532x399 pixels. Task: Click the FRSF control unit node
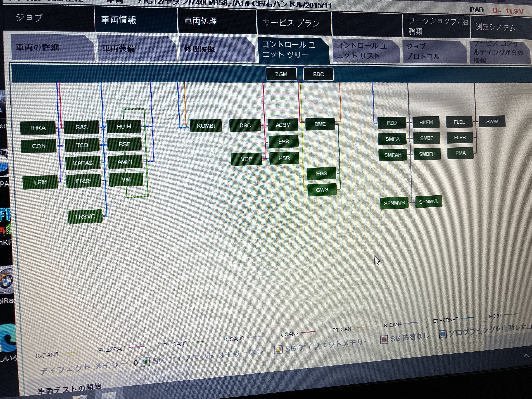(x=84, y=181)
